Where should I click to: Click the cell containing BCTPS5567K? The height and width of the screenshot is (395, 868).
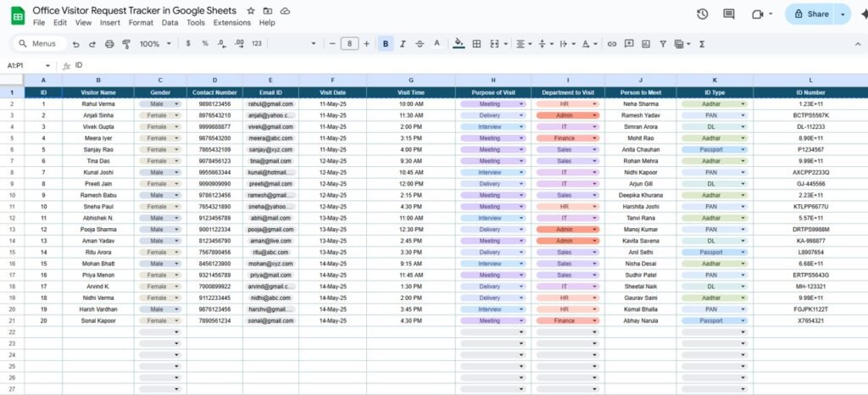(x=810, y=115)
